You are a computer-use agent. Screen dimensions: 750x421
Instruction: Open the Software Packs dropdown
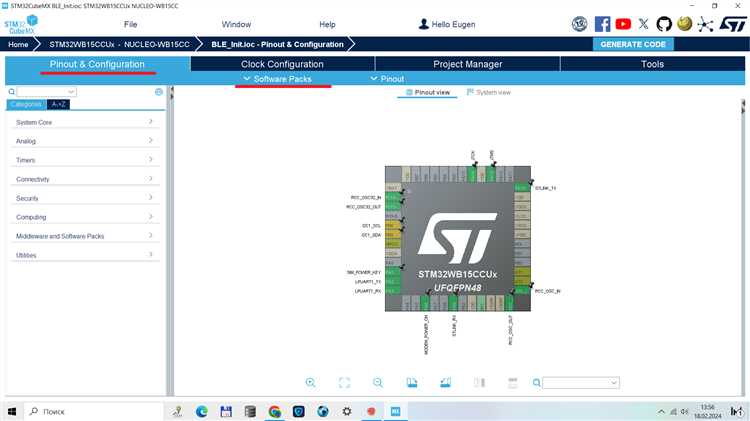[277, 79]
